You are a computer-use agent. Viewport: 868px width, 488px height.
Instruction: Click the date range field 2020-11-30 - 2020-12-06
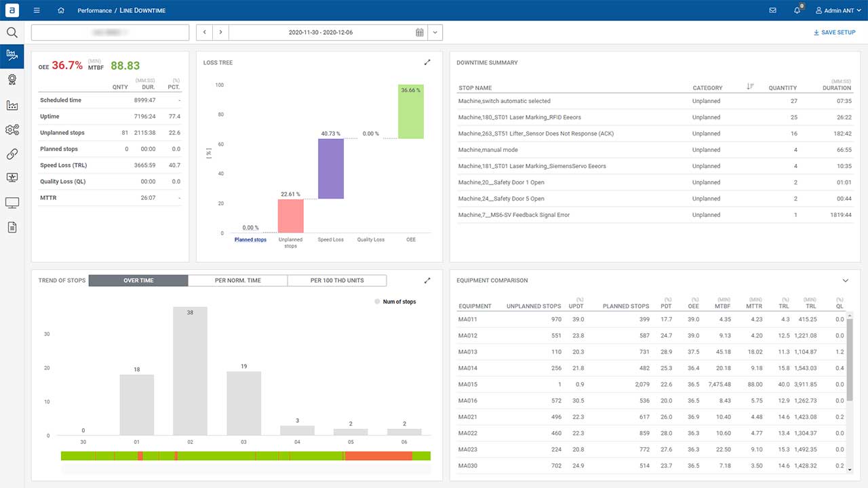pos(320,33)
